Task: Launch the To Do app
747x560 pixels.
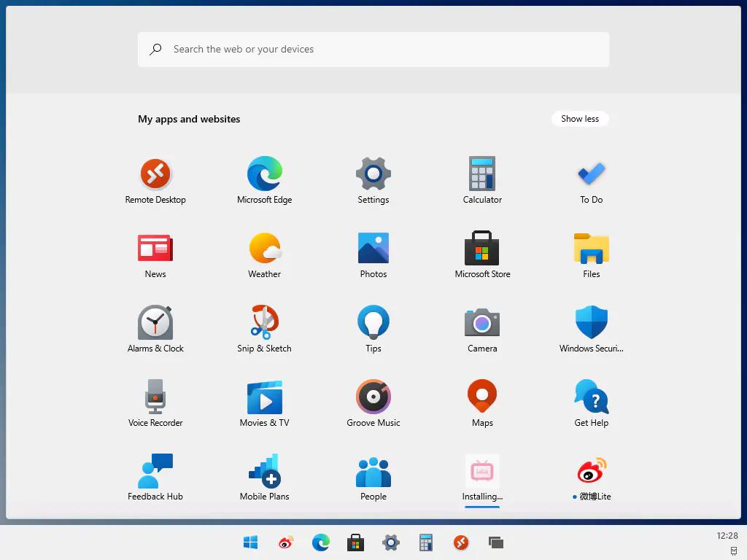Action: [591, 174]
